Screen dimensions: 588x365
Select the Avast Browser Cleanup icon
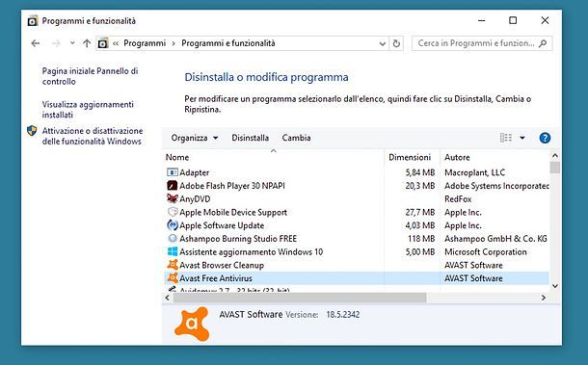click(x=173, y=265)
